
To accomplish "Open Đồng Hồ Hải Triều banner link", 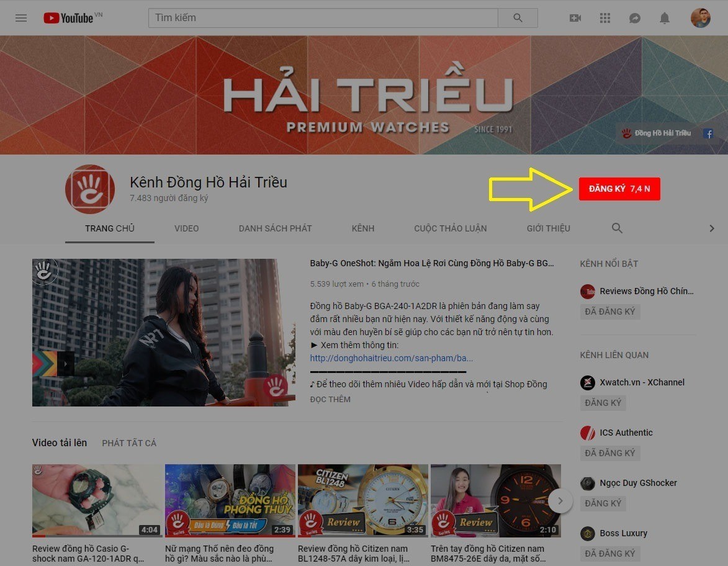I will [657, 133].
